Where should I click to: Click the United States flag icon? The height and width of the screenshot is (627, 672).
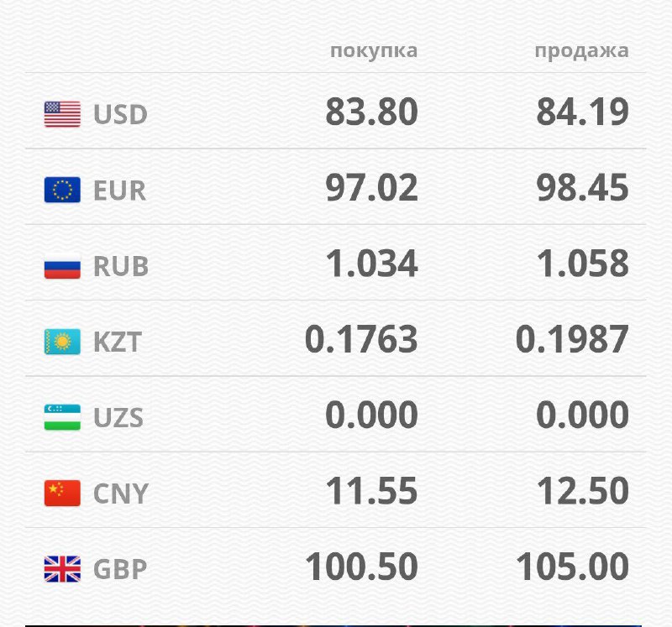[x=62, y=114]
